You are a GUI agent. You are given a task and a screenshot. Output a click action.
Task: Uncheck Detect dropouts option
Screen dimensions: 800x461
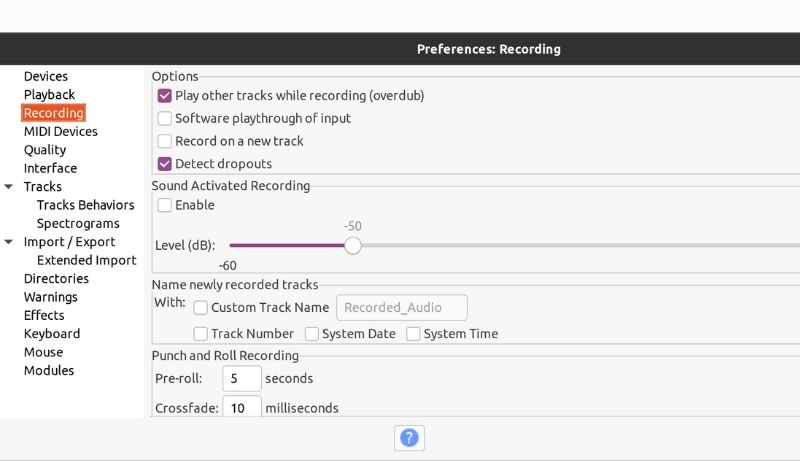point(165,164)
